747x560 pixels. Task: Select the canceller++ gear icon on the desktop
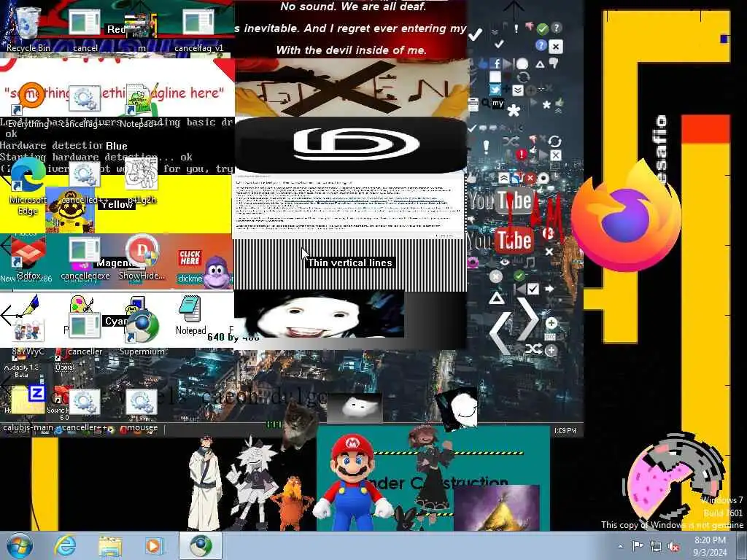pos(85,410)
